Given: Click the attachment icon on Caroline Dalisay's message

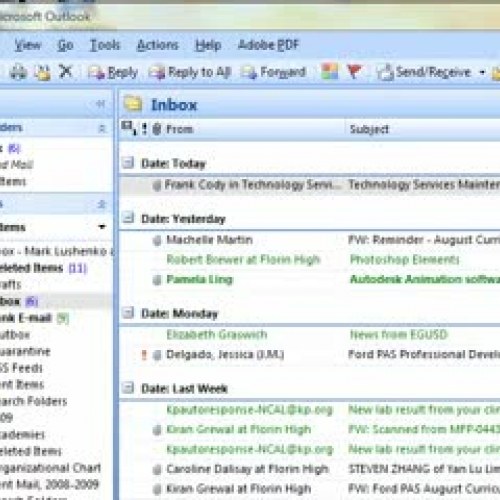Looking at the screenshot, I should click(157, 470).
